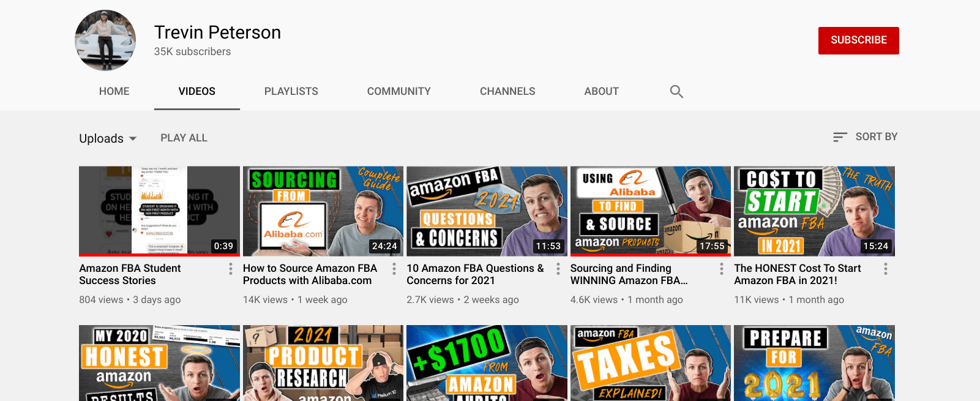Open the Amazon FBA Taxes Explained thumbnail
Viewport: 980px width, 401px height.
pyautogui.click(x=651, y=363)
